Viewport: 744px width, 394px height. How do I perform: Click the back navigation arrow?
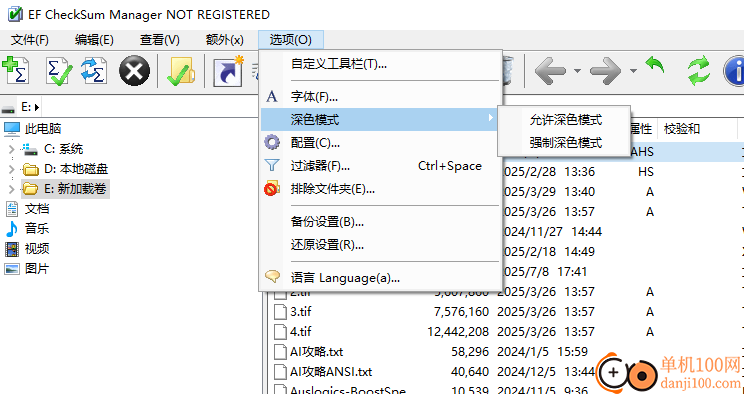551,71
